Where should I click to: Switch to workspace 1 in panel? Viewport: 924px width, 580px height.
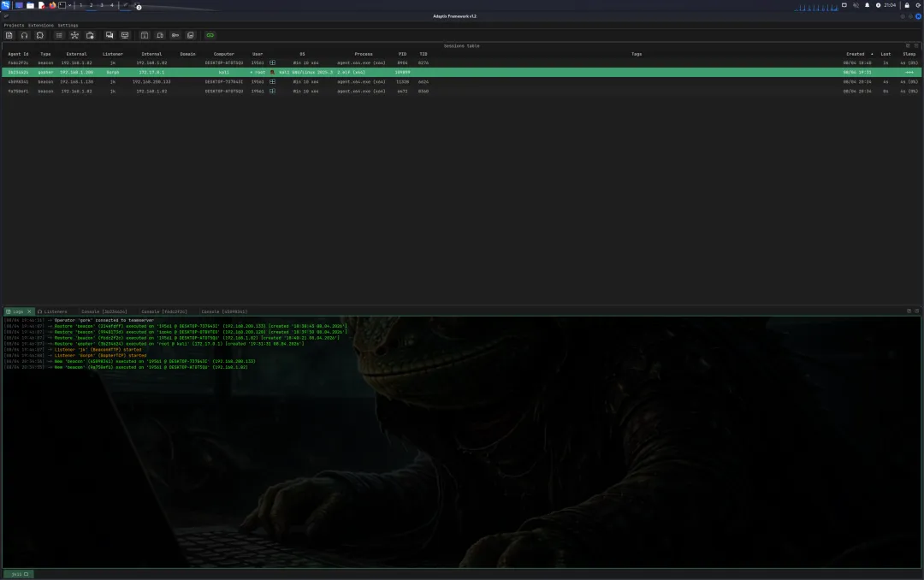80,5
